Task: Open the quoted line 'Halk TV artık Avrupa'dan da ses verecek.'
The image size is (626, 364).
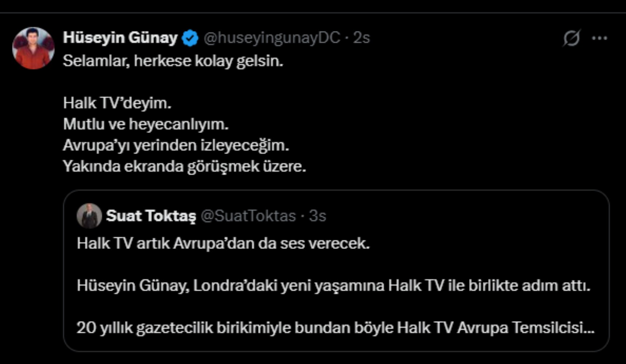Action: click(223, 243)
